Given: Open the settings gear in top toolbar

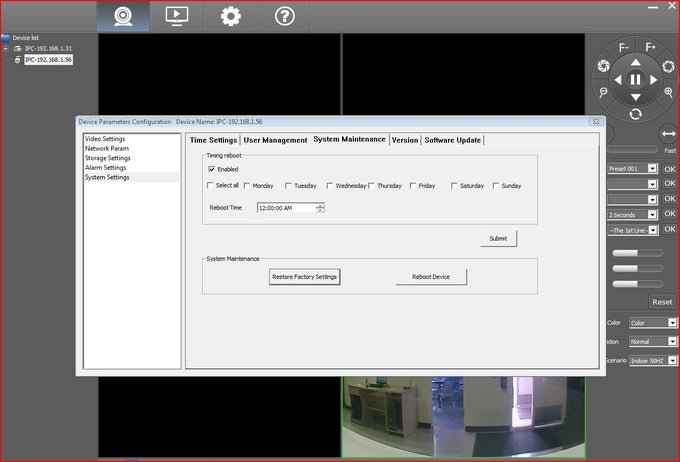Looking at the screenshot, I should coord(231,16).
